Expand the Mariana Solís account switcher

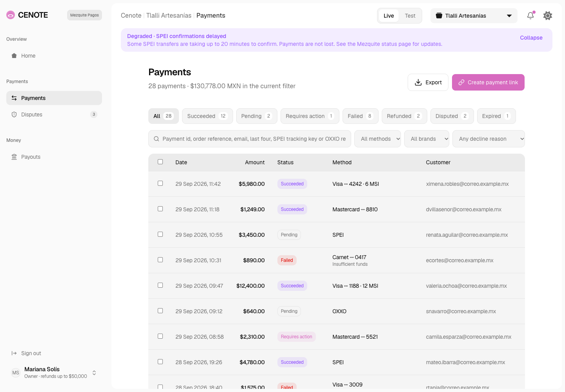tap(94, 373)
